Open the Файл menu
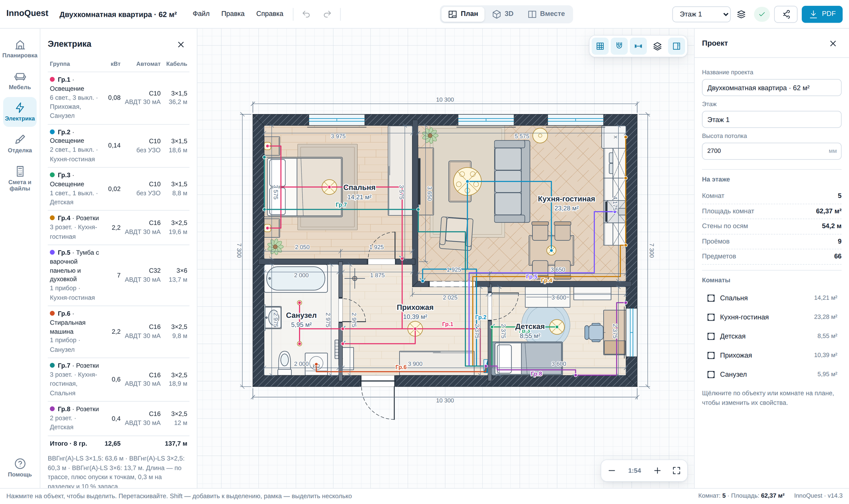 [x=201, y=14]
